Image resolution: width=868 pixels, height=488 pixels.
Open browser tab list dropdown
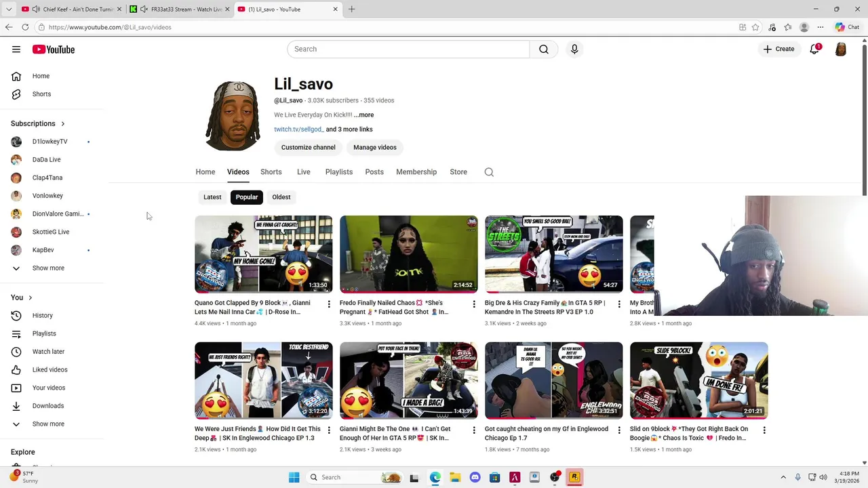click(x=9, y=9)
